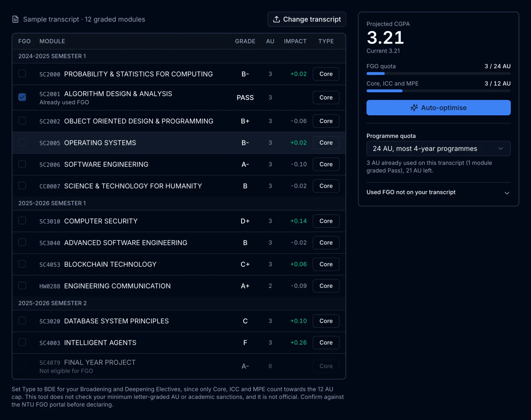Image resolution: width=531 pixels, height=420 pixels.
Task: Click the PASS grade for Algorithm Design
Action: [245, 98]
